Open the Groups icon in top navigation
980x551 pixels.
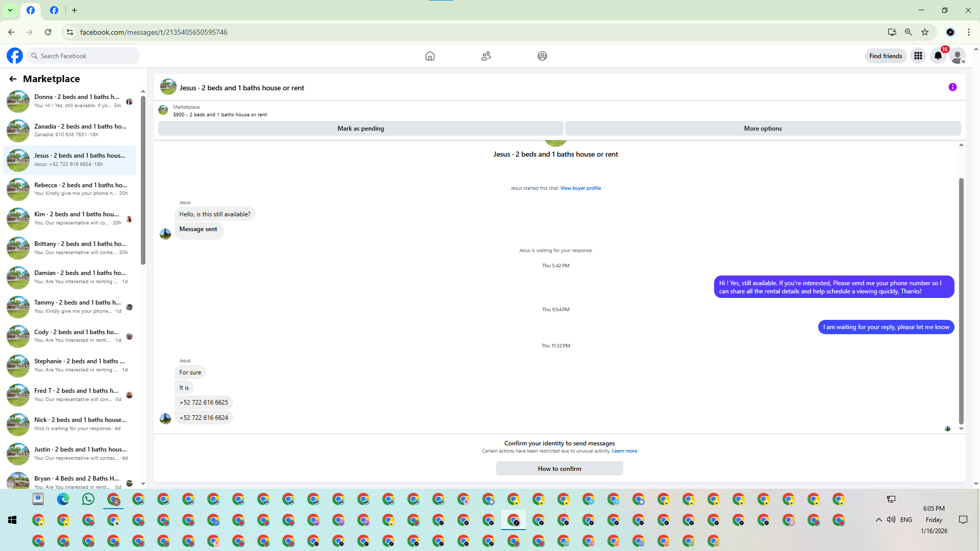(542, 56)
